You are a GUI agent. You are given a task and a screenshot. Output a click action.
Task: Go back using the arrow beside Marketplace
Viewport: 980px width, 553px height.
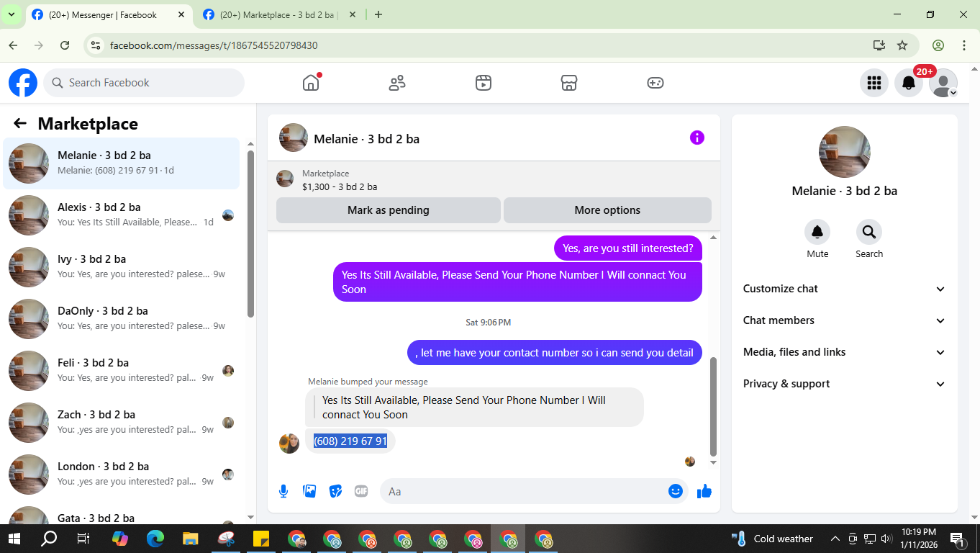20,124
